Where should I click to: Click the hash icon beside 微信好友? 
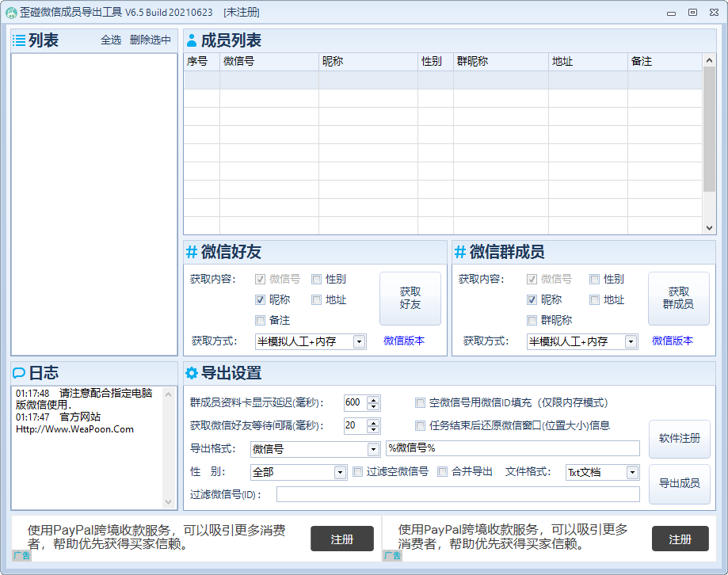[192, 252]
